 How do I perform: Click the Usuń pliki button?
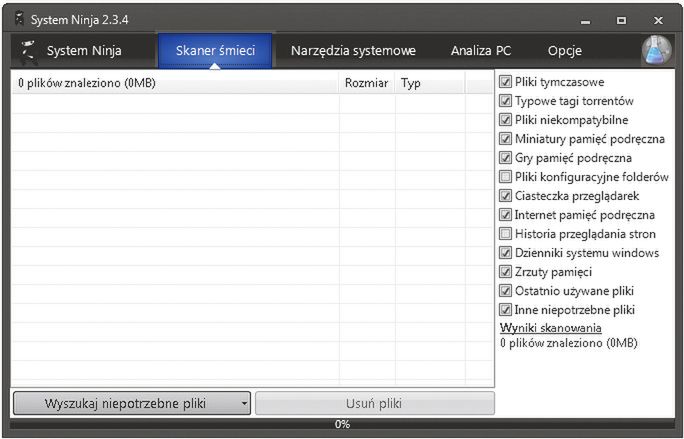(375, 403)
